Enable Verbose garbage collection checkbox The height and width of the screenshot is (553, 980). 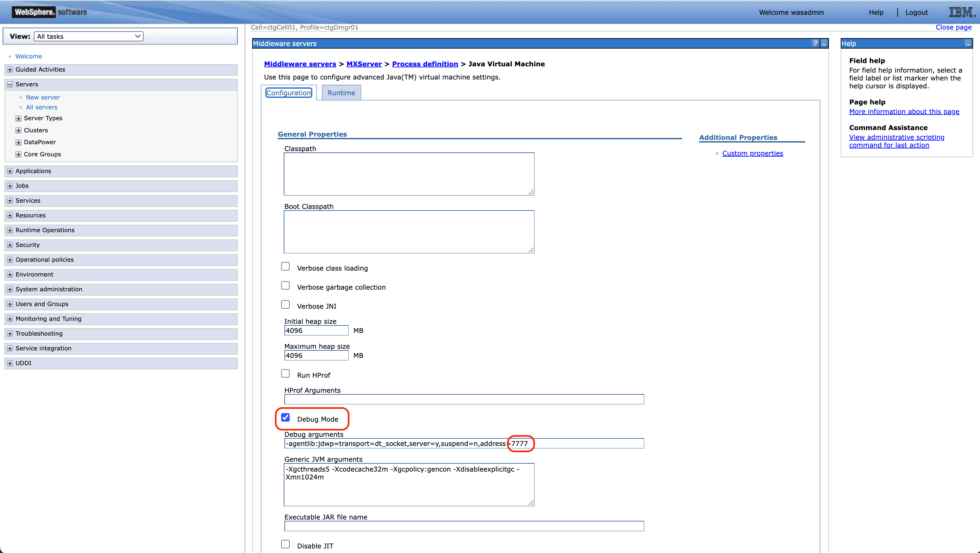(285, 286)
